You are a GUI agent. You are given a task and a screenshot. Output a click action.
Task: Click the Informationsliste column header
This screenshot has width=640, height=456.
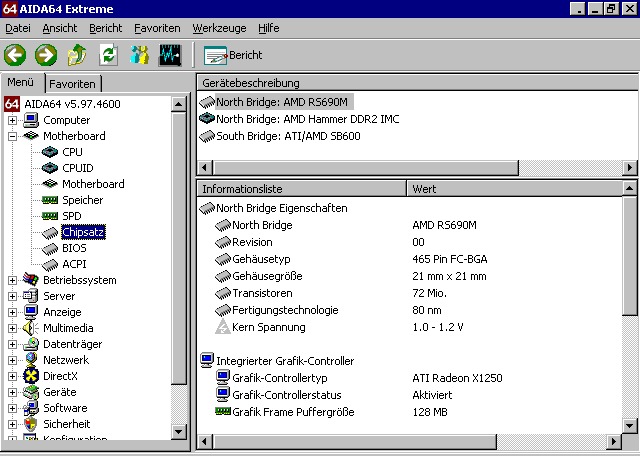[301, 189]
